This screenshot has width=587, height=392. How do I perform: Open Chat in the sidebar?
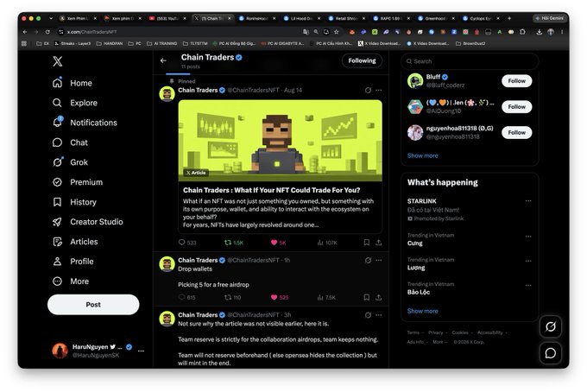[70, 142]
